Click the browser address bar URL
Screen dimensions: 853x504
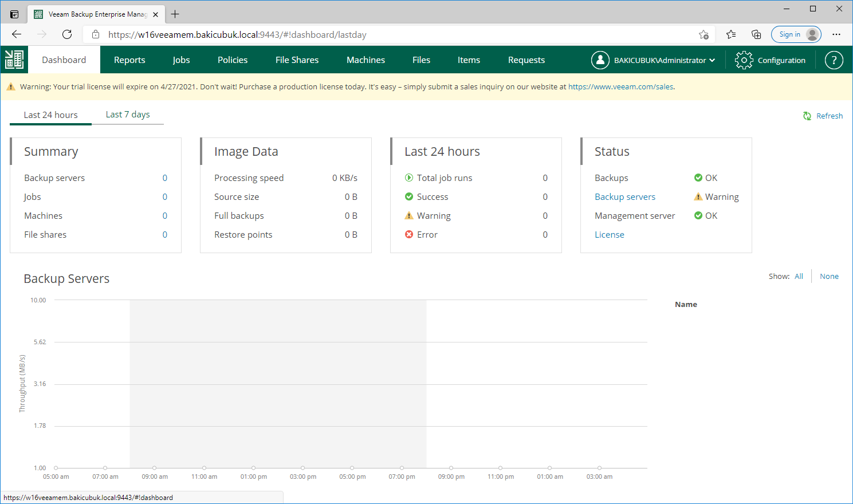point(237,34)
